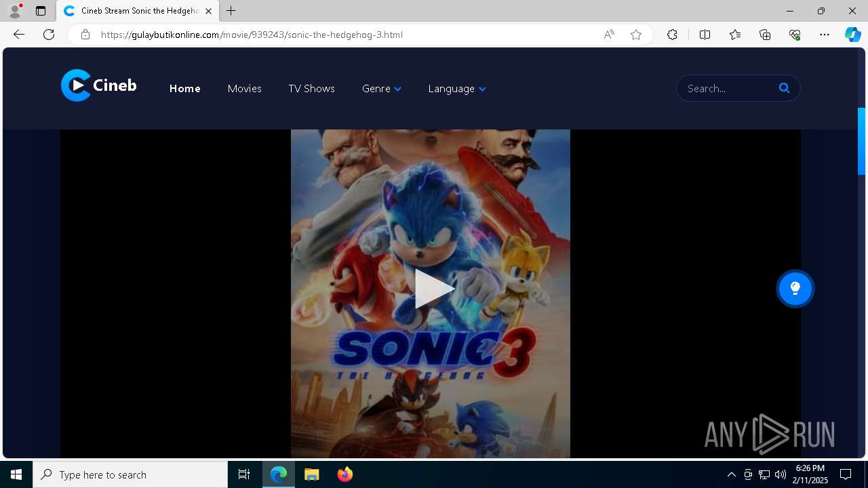The image size is (868, 488).
Task: Add this page to favorites
Action: [636, 35]
